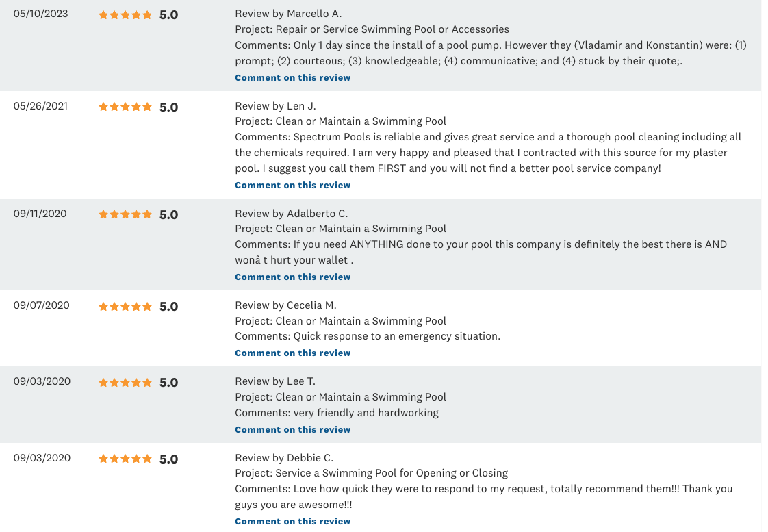The height and width of the screenshot is (532, 768).
Task: Click the 5.0 score beside 09/07/2020
Action: [168, 307]
